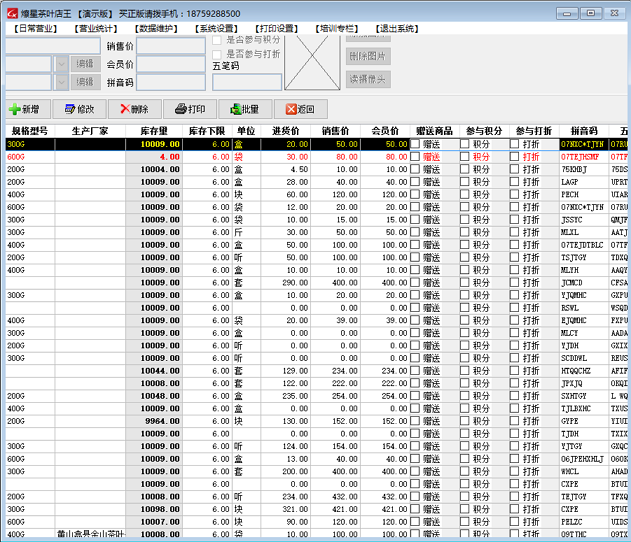Click the printer 打印 icon
This screenshot has height=542, width=631.
tap(181, 109)
